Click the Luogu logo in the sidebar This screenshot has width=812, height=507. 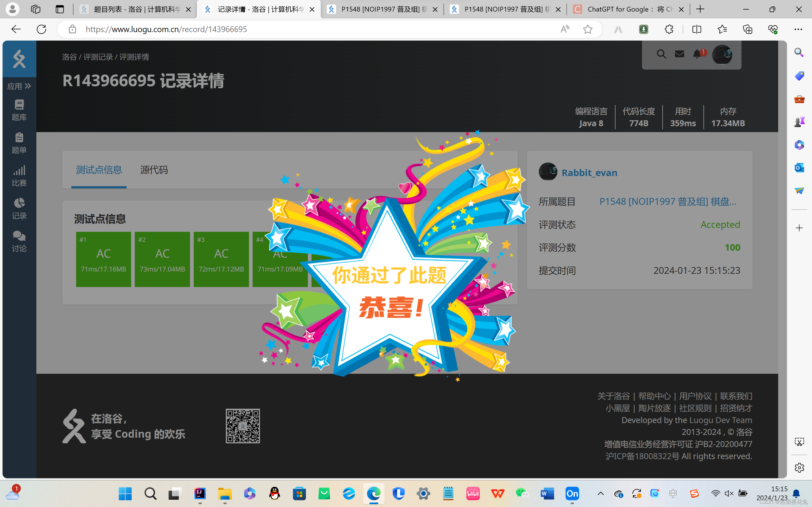pyautogui.click(x=19, y=59)
